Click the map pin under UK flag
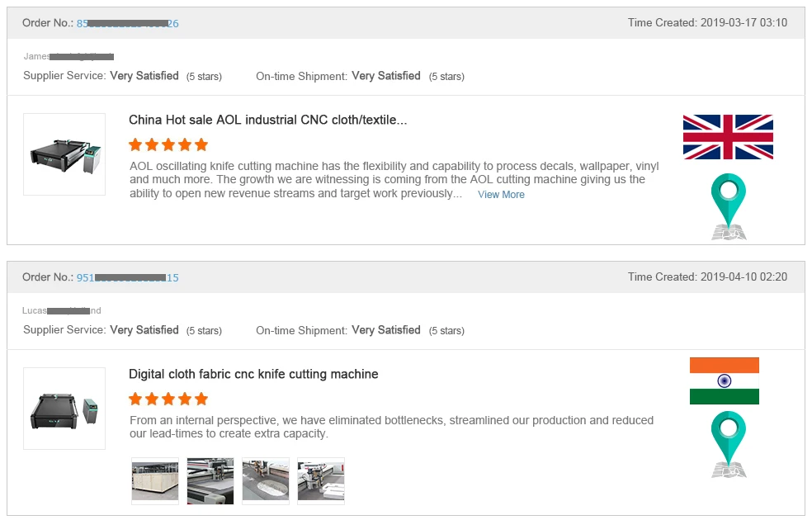Screen dimensions: 812x520 coord(729,206)
